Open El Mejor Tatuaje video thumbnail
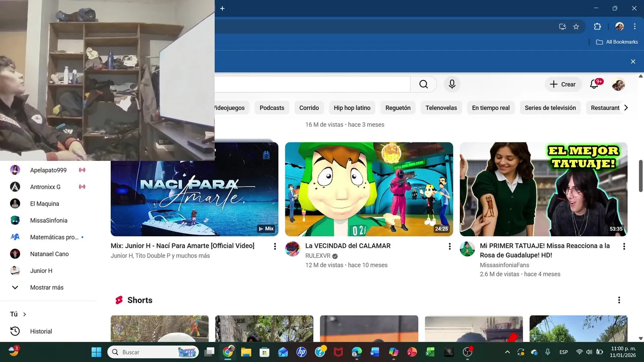This screenshot has height=362, width=644. pos(543,189)
